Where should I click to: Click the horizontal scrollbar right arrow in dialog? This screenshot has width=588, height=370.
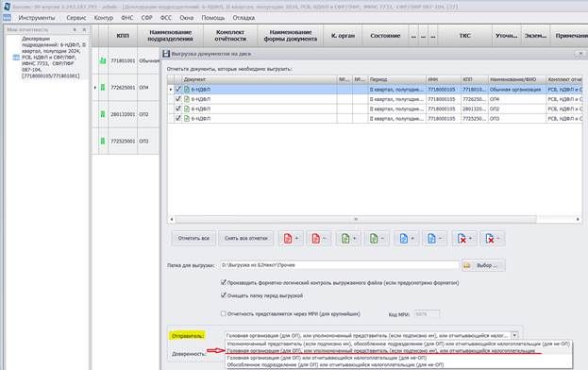click(578, 219)
